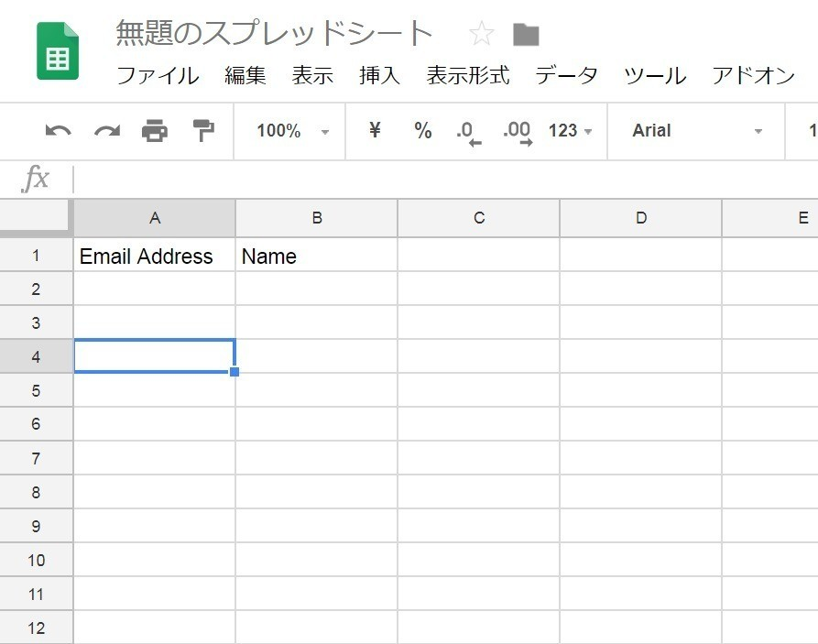818x644 pixels.
Task: Select row 7 header
Action: [36, 459]
